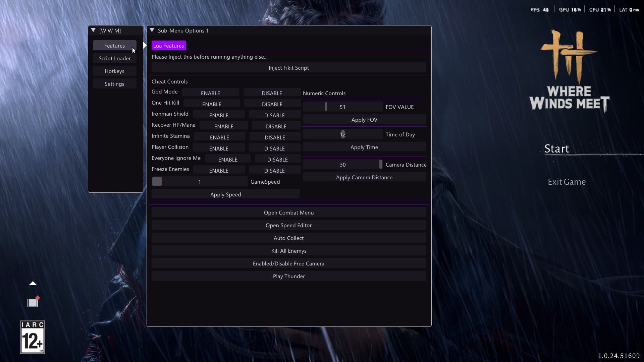Click the Cheat Controls heading
Screen dimensions: 644x362
pos(170,81)
